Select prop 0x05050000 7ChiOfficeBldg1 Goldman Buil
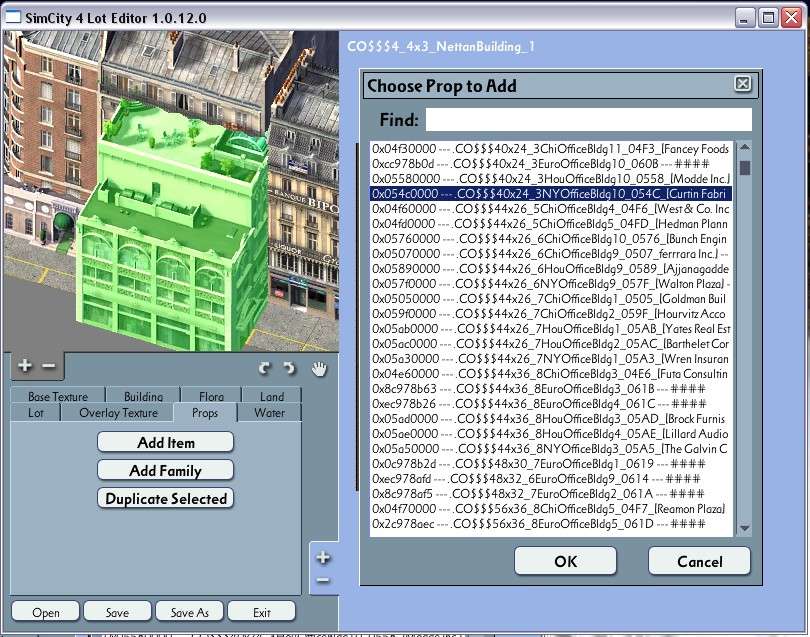The image size is (810, 637). pos(551,299)
